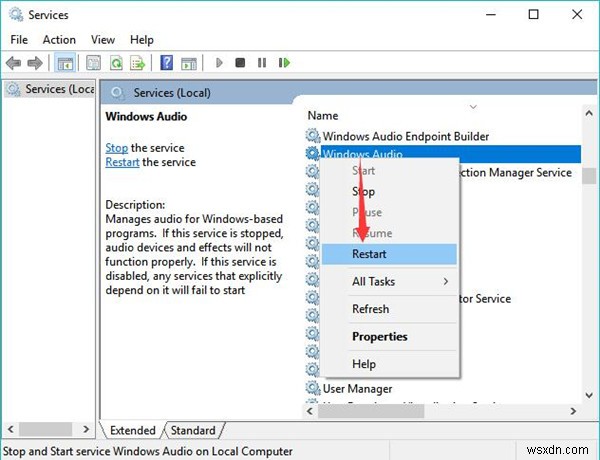
Task: Maximize the Services window
Action: click(x=533, y=15)
